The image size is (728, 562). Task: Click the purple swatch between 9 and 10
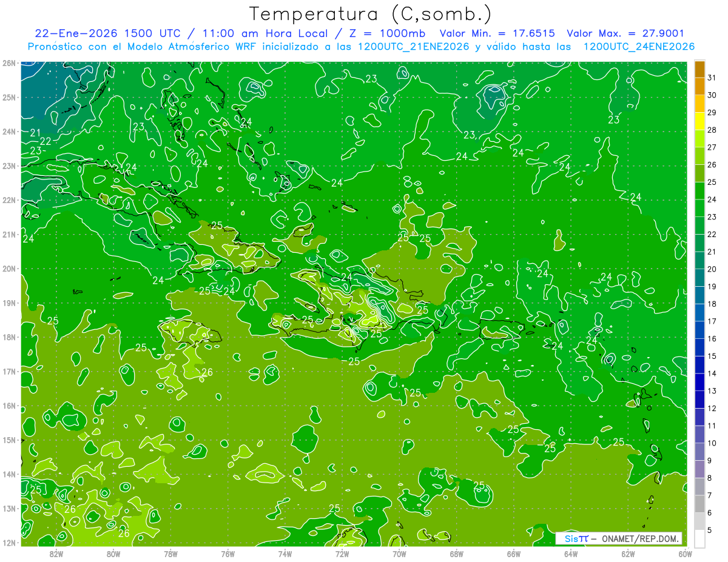point(699,452)
